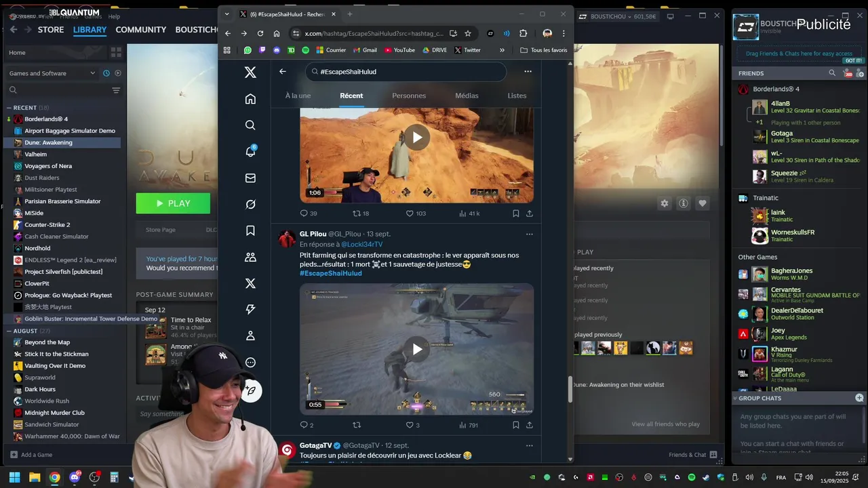
Task: Open Steam library grid view icon
Action: tap(116, 52)
